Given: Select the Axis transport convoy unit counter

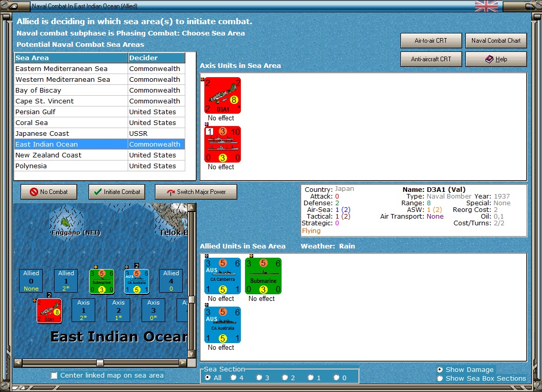Looking at the screenshot, I should tap(222, 145).
